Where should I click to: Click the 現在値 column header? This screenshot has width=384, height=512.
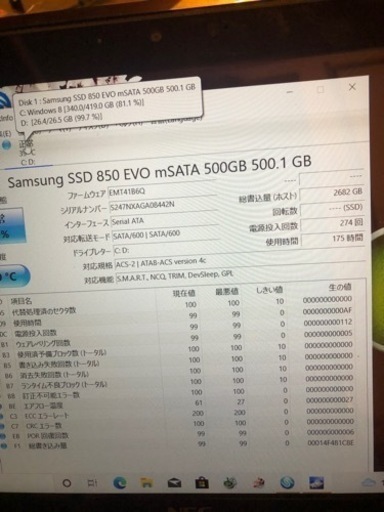184,293
